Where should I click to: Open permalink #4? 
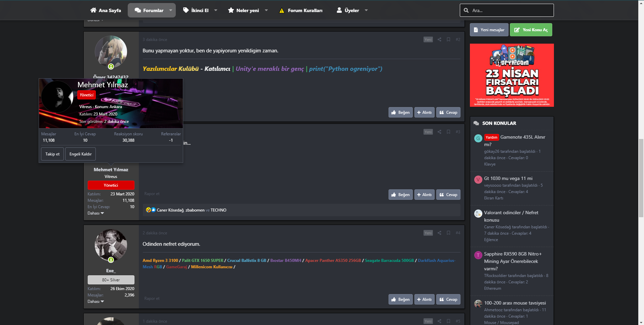[x=458, y=233]
